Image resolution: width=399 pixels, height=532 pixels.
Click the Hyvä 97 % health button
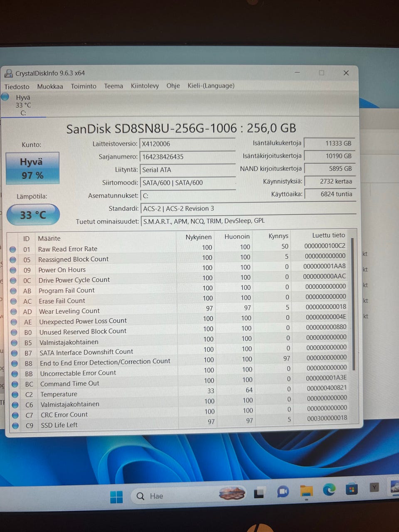32,168
